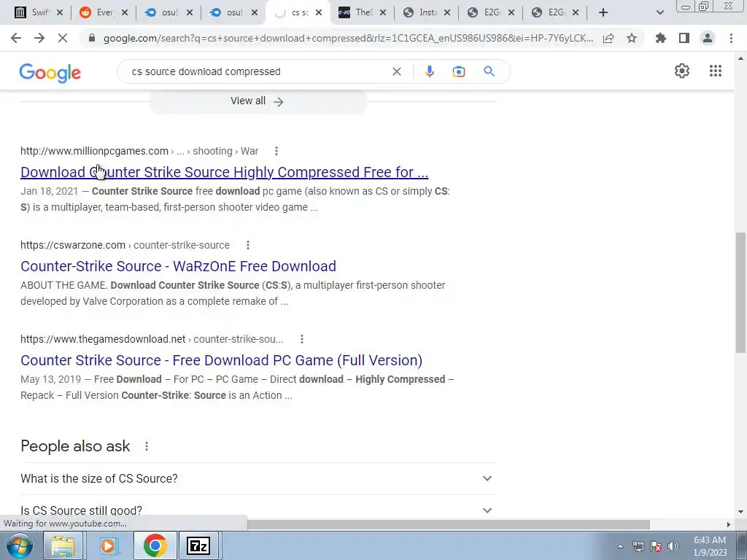The width and height of the screenshot is (747, 560).
Task: Open Chrome three-dot menu
Action: (731, 38)
